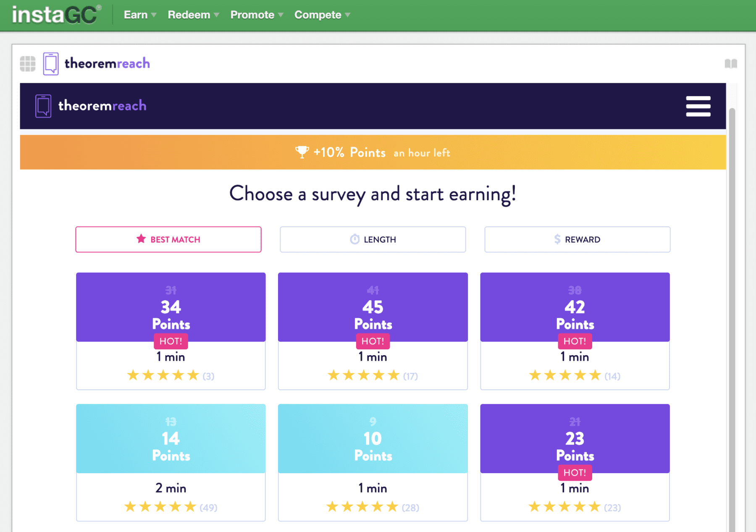This screenshot has width=756, height=532.
Task: Click star rating of 34 Points survey
Action: (x=163, y=375)
